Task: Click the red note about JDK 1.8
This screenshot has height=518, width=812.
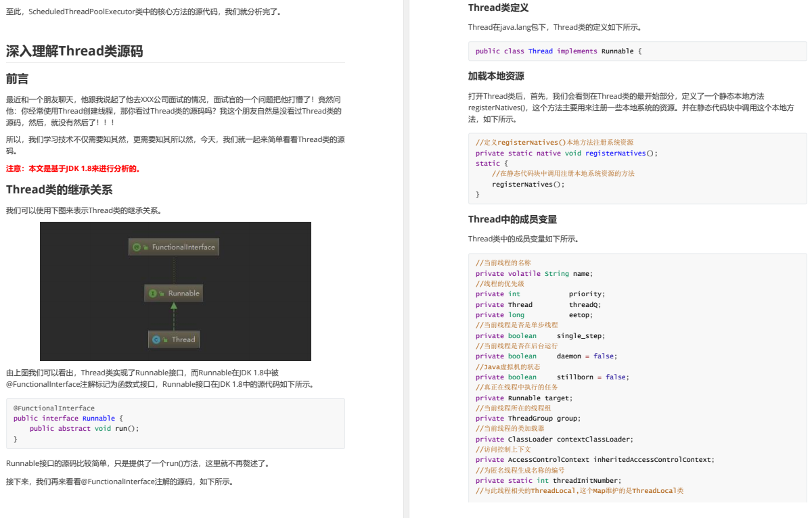Action: [73, 168]
